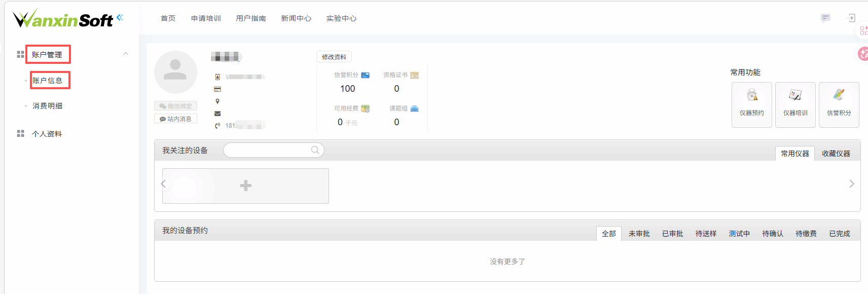This screenshot has height=294, width=868.
Task: Click the user avatar picture
Action: (175, 72)
